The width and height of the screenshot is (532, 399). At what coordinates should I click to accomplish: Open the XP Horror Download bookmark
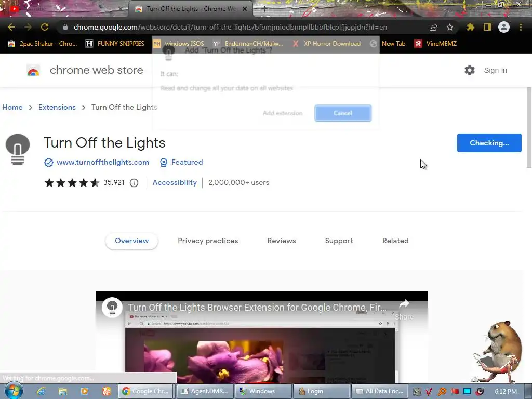click(x=326, y=44)
